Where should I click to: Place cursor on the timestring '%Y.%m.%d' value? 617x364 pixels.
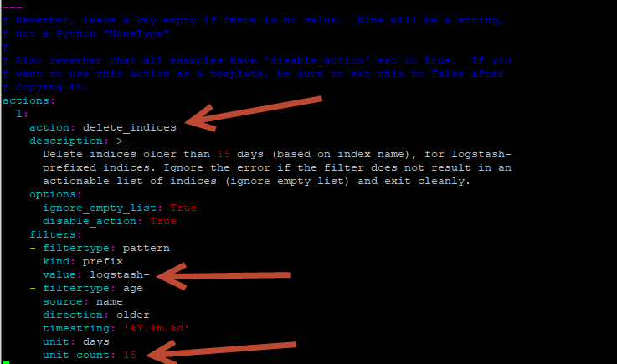point(157,328)
